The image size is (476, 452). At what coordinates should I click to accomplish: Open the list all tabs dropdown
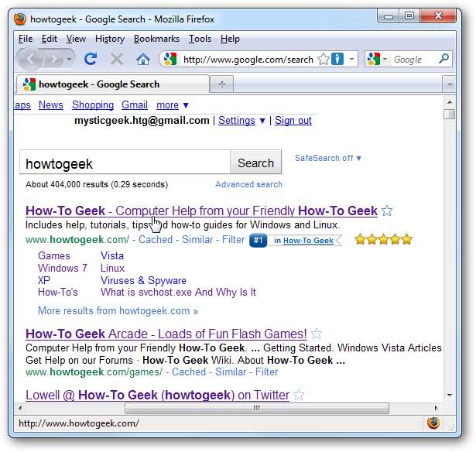[x=450, y=84]
